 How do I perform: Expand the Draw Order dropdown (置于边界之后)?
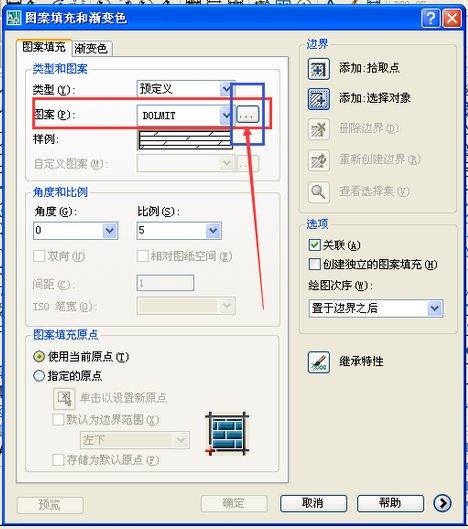[376, 308]
